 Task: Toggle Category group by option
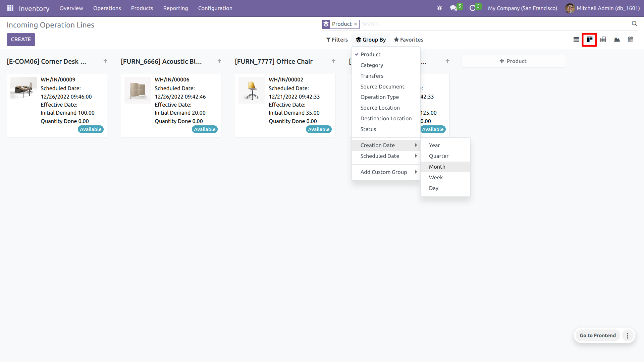coord(372,65)
